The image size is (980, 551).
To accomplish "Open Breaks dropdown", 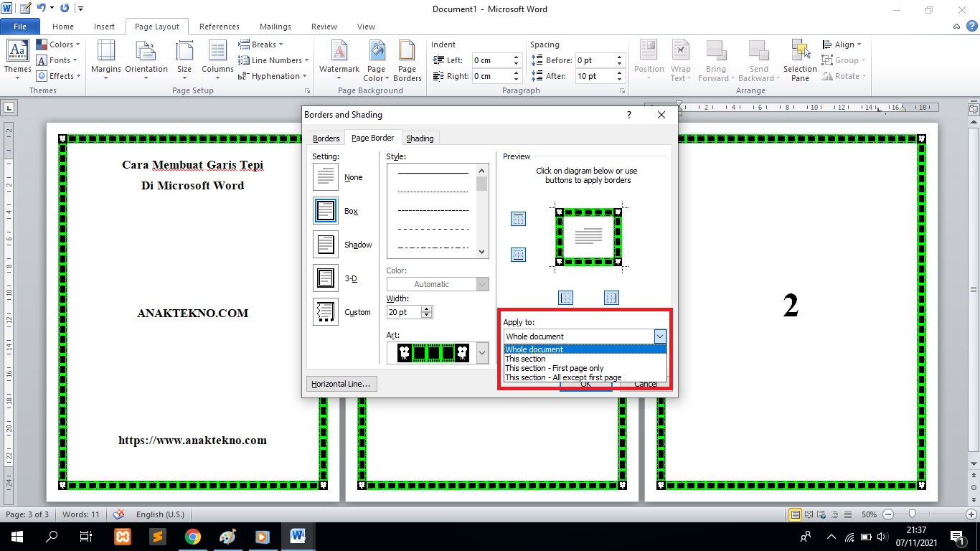I will click(x=260, y=44).
